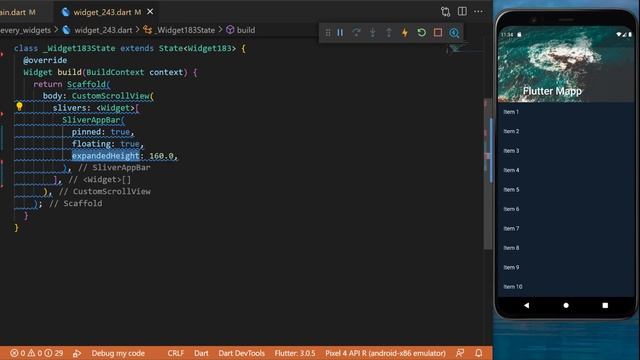Open the notifications bell

(479, 353)
